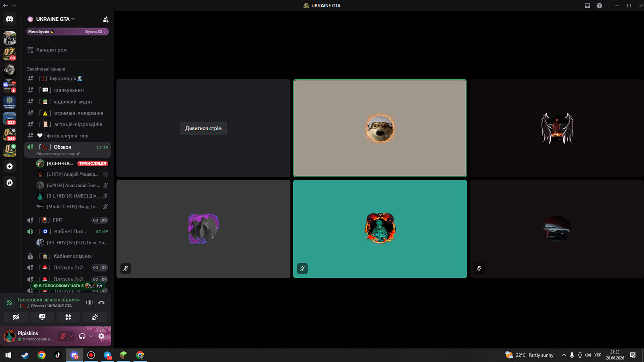Select the purple-framed avatar video tile
The height and width of the screenshot is (362, 644).
pyautogui.click(x=203, y=229)
